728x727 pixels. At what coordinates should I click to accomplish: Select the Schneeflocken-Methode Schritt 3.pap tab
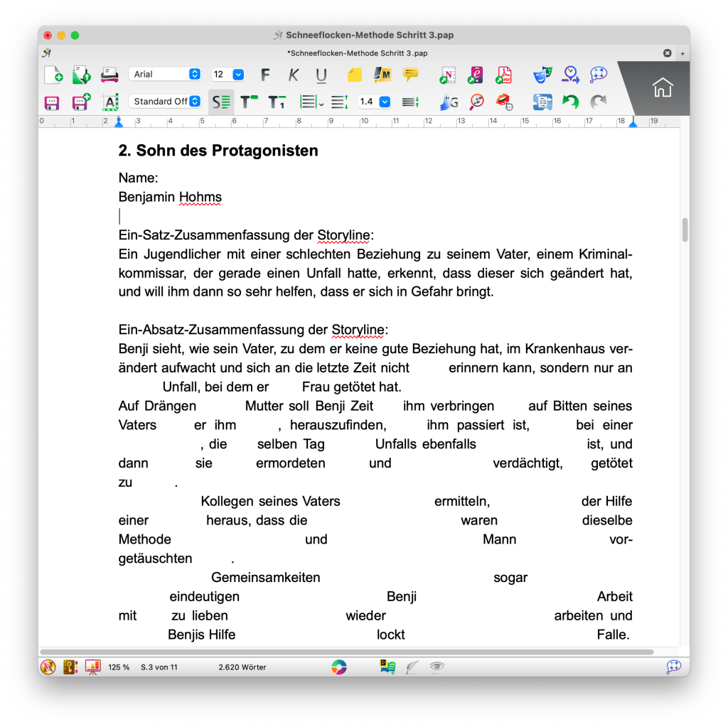coord(357,53)
